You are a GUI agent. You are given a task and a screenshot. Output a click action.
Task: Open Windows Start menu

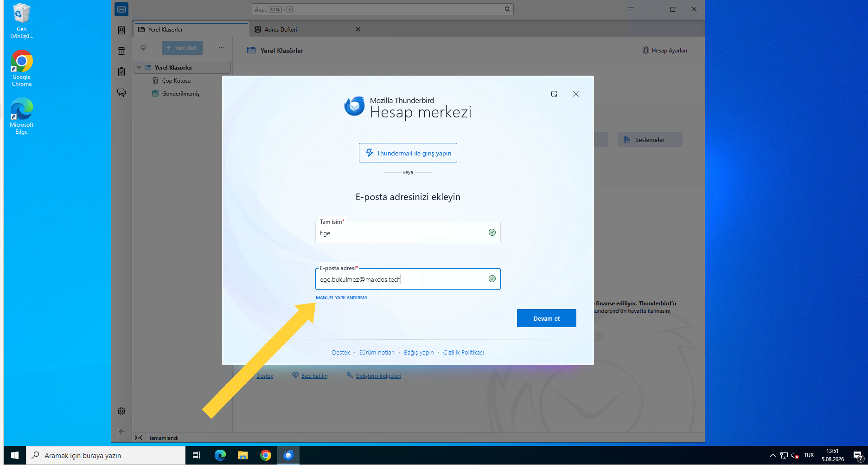click(x=15, y=455)
